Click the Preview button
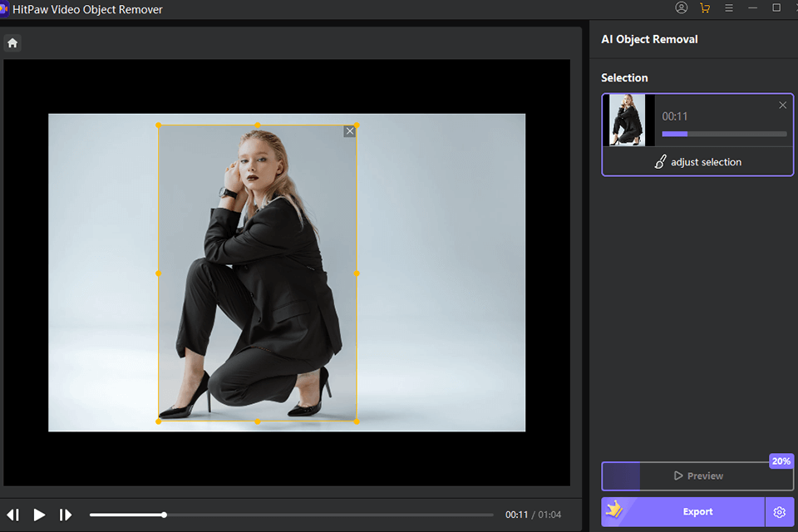The height and width of the screenshot is (532, 798). 697,476
